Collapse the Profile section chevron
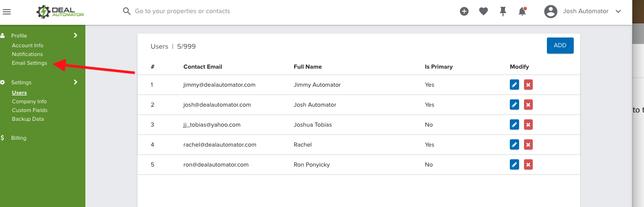Image resolution: width=644 pixels, height=207 pixels. 76,36
